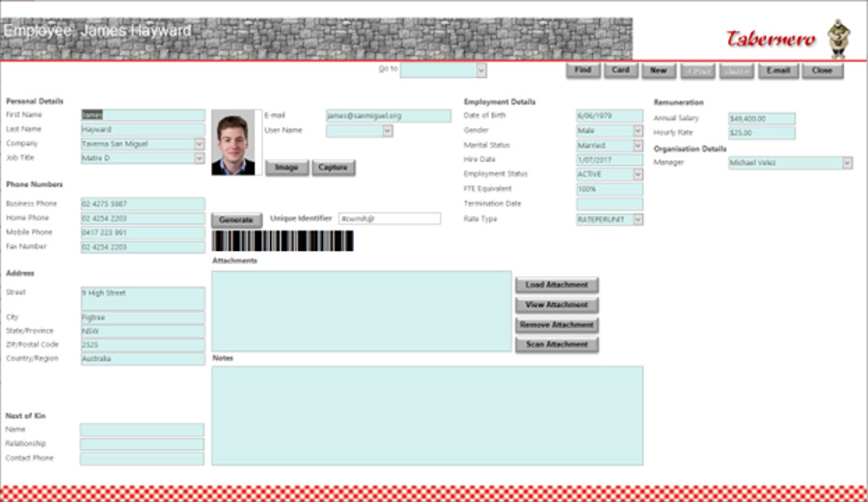Expand the Rate Type dropdown
The width and height of the screenshot is (868, 502).
(x=637, y=220)
